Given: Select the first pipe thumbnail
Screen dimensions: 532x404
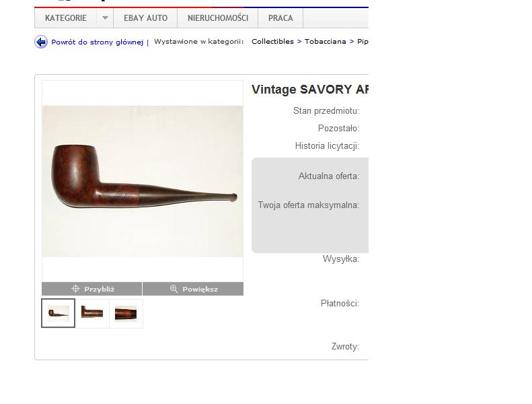Looking at the screenshot, I should 58,313.
